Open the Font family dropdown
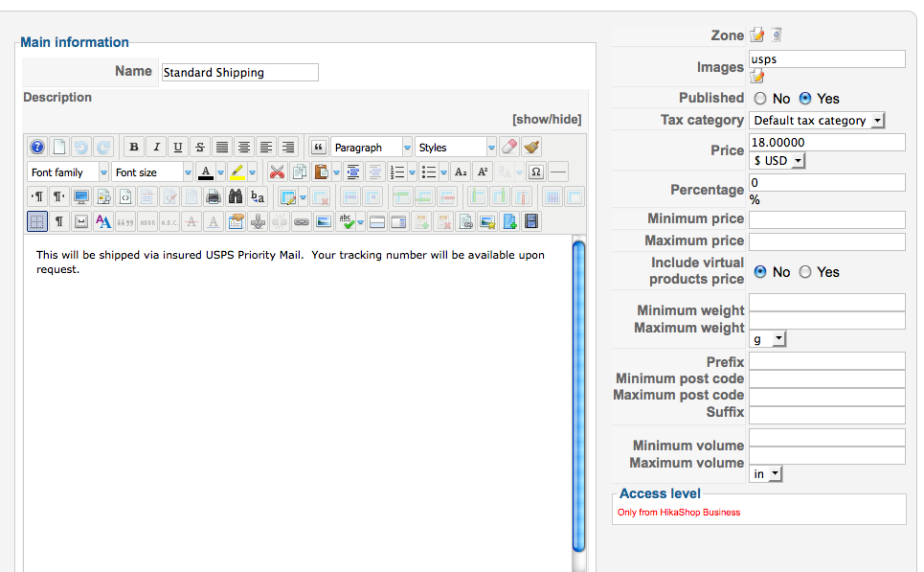This screenshot has height=572, width=924. pos(68,172)
